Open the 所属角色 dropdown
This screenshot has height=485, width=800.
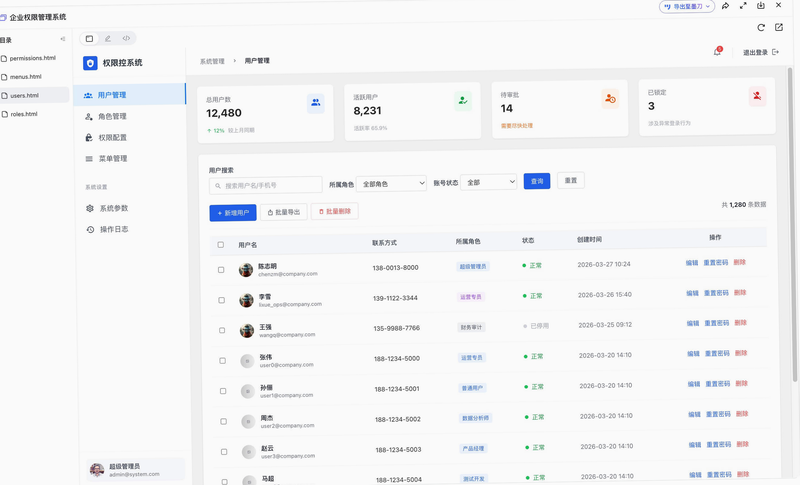391,184
